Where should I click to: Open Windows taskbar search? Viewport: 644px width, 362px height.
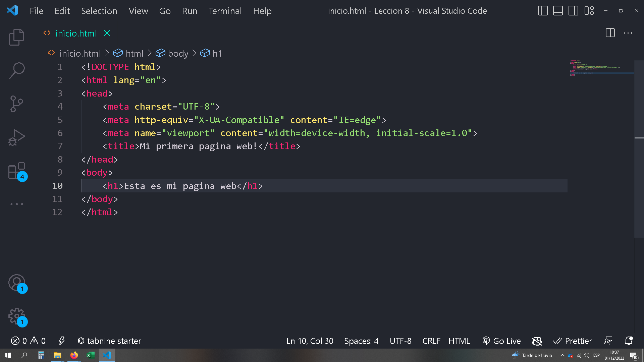pos(24,355)
